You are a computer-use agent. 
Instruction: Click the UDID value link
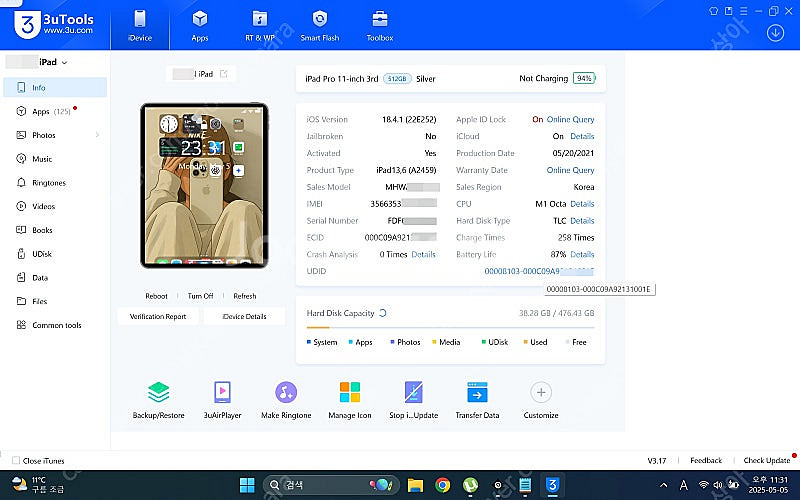coord(539,271)
